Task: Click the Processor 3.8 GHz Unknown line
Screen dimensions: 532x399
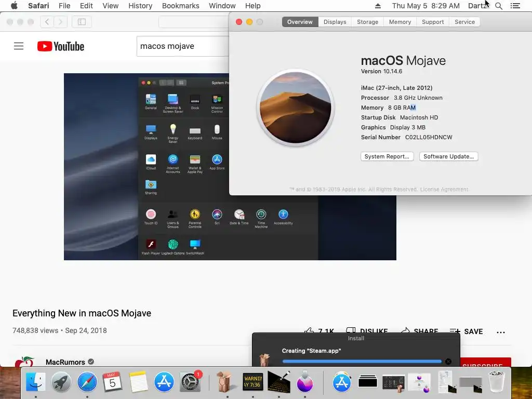Action: pyautogui.click(x=402, y=98)
